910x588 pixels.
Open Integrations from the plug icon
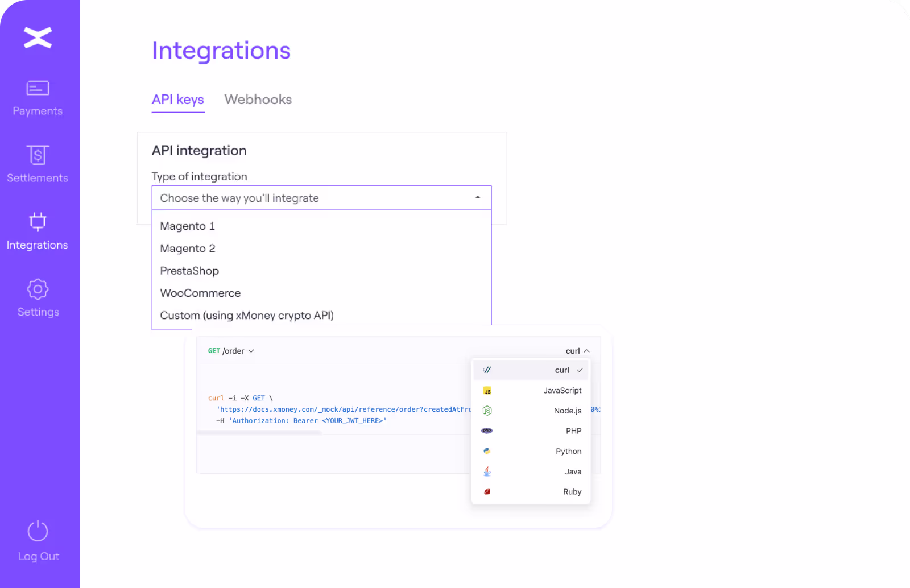point(38,222)
